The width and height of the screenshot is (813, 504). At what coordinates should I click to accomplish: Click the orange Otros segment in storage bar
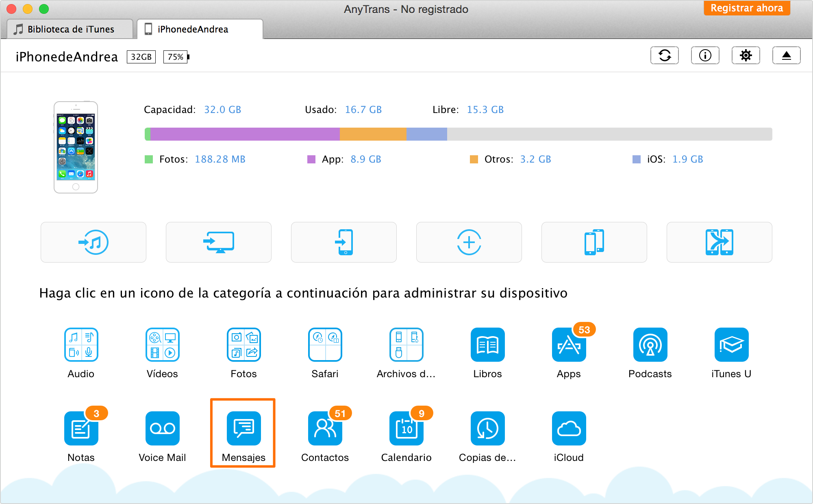point(373,134)
